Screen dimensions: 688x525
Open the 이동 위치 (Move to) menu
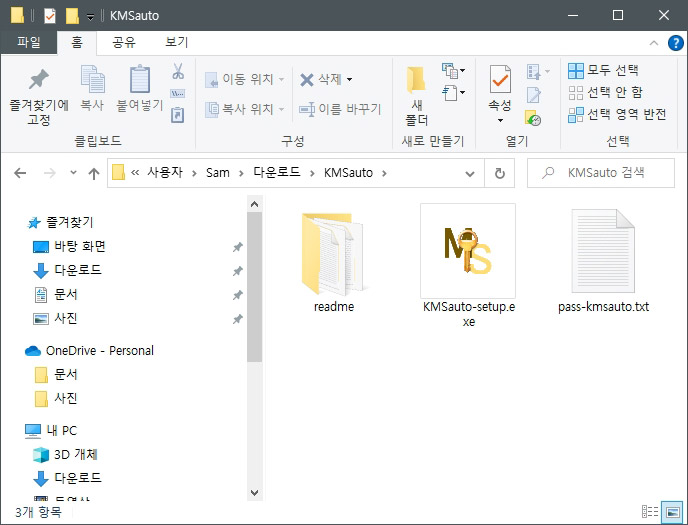[245, 79]
